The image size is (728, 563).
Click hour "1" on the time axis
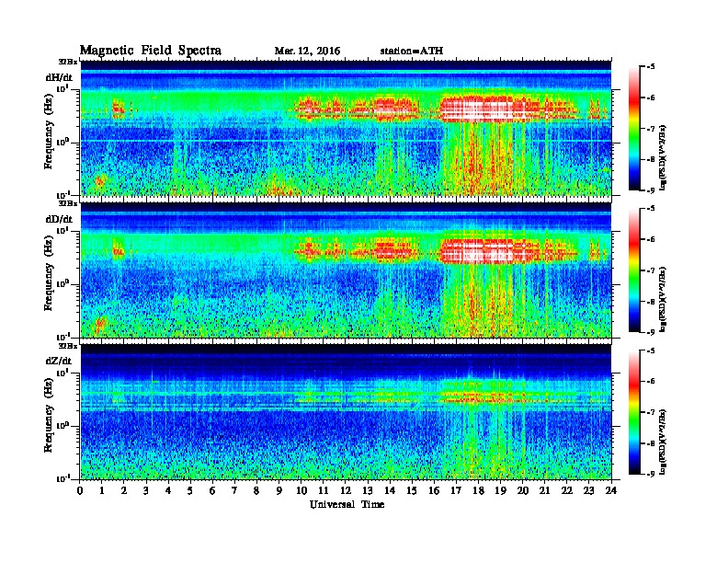point(102,490)
